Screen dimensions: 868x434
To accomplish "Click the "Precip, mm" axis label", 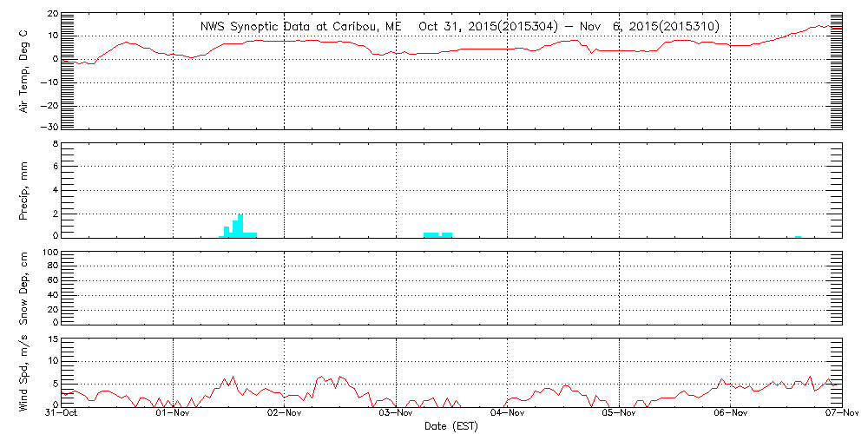I will (24, 188).
